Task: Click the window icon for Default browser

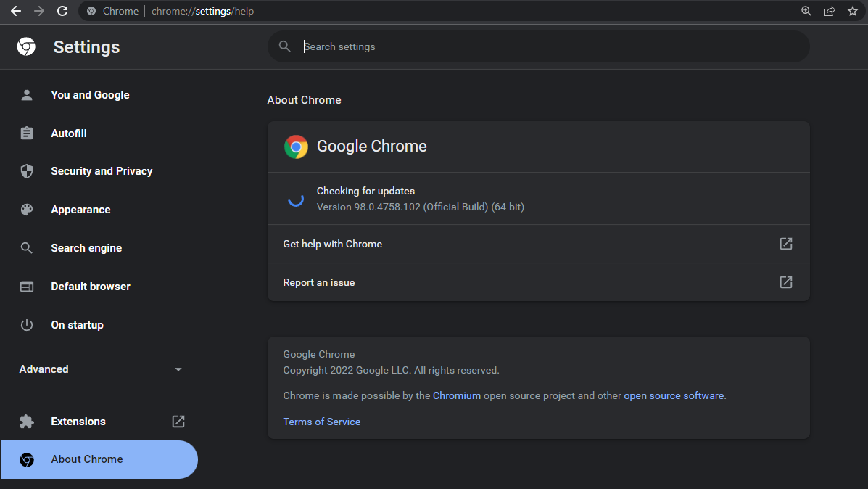Action: point(27,287)
